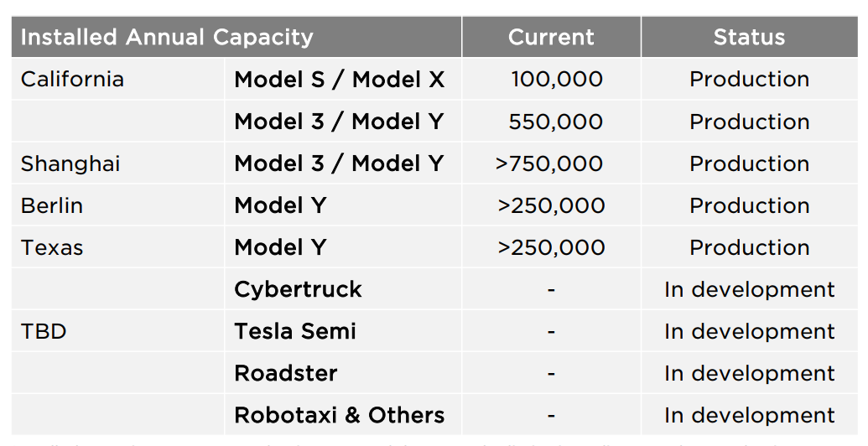This screenshot has height=446, width=868.
Task: Click the Installed Annual Capacity header
Action: [x=167, y=38]
